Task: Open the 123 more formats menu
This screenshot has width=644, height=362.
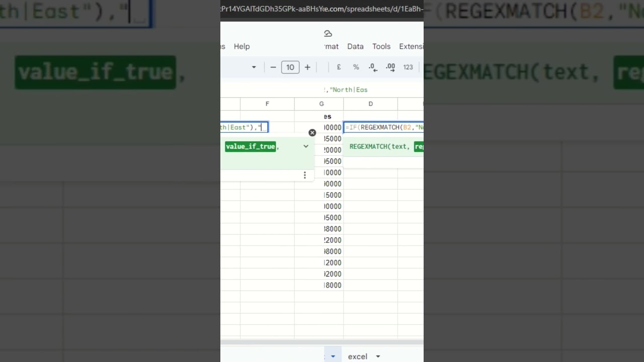Action: 408,67
